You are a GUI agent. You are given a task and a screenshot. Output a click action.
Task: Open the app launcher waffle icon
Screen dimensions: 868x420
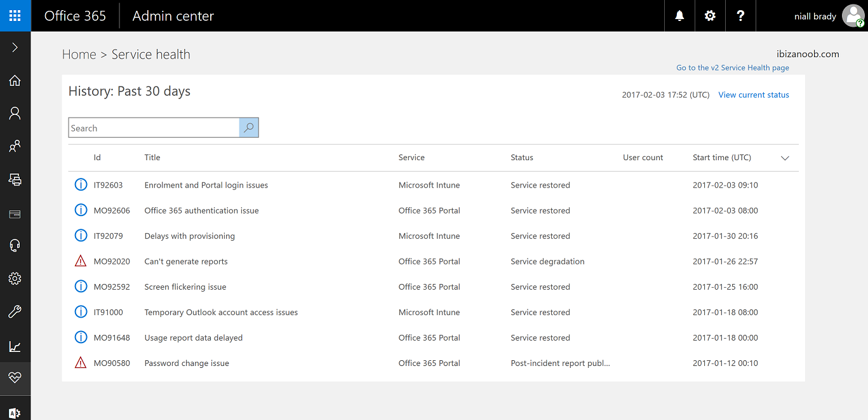point(15,16)
